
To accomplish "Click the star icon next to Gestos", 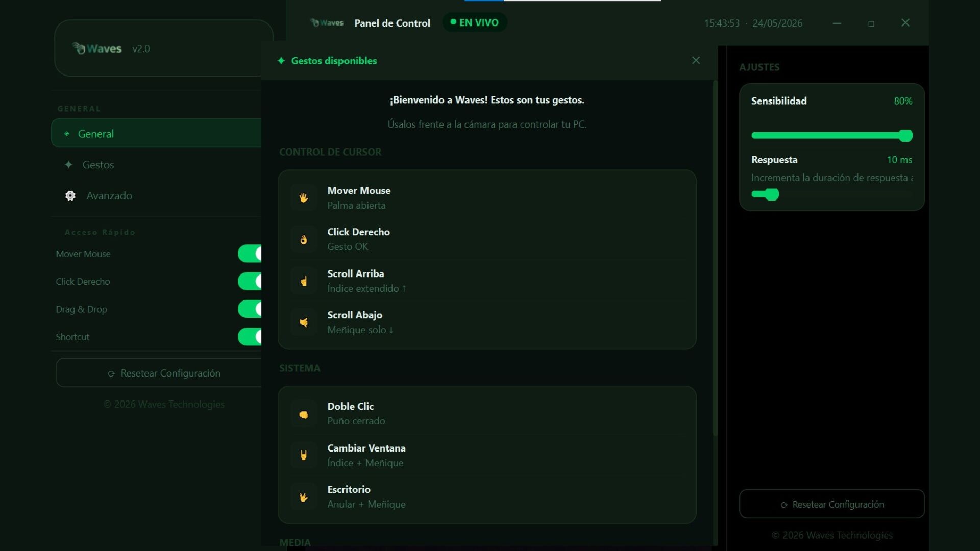I will pyautogui.click(x=69, y=165).
